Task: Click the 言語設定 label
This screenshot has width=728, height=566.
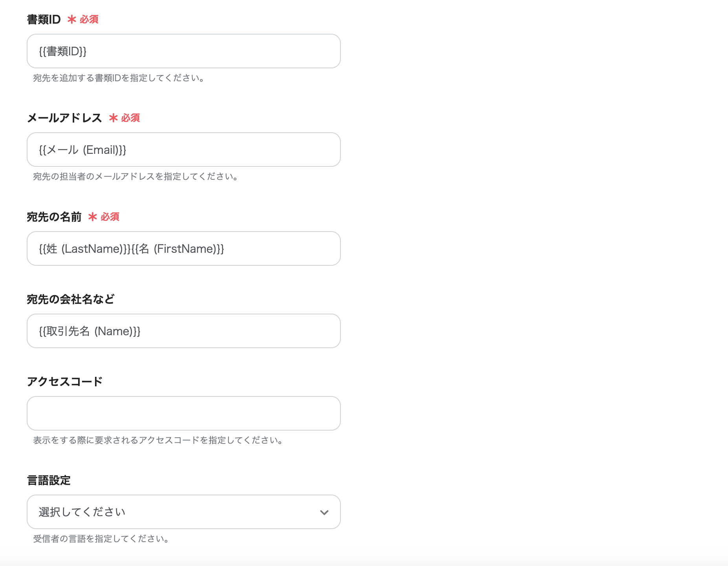Action: (x=49, y=480)
